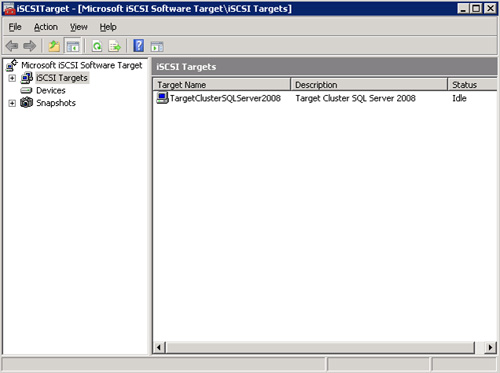The height and width of the screenshot is (373, 500).
Task: Close the iSCSITarget window
Action: tap(490, 8)
